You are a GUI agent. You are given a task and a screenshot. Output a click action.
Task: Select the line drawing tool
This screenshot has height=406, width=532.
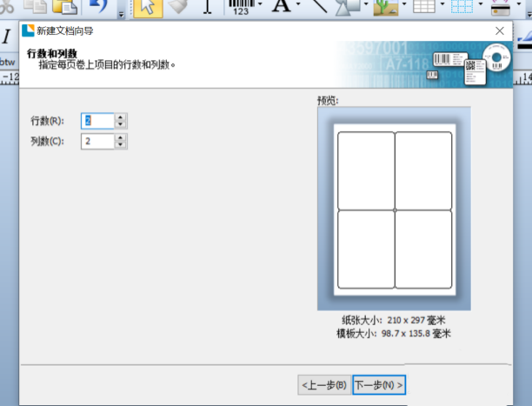coord(318,6)
